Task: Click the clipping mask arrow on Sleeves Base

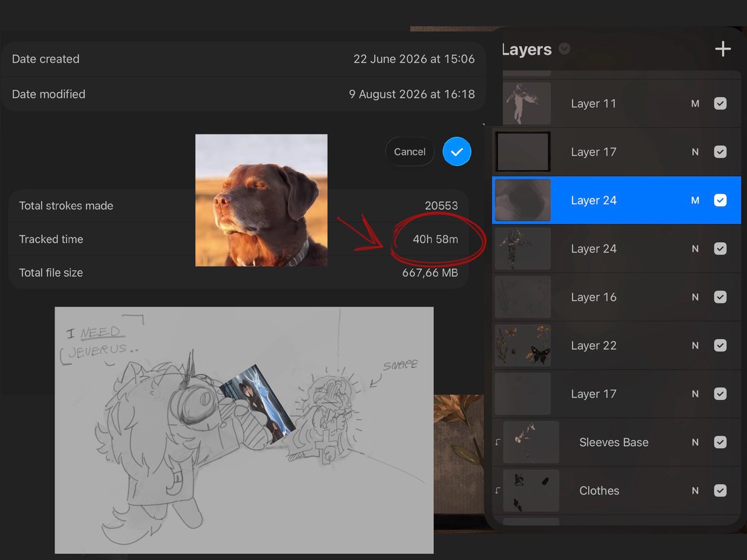Action: (497, 442)
